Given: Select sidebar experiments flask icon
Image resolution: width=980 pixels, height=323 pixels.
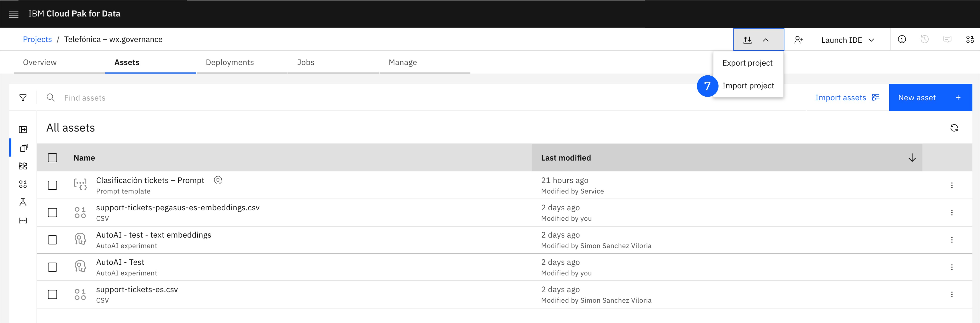Looking at the screenshot, I should pyautogui.click(x=23, y=202).
